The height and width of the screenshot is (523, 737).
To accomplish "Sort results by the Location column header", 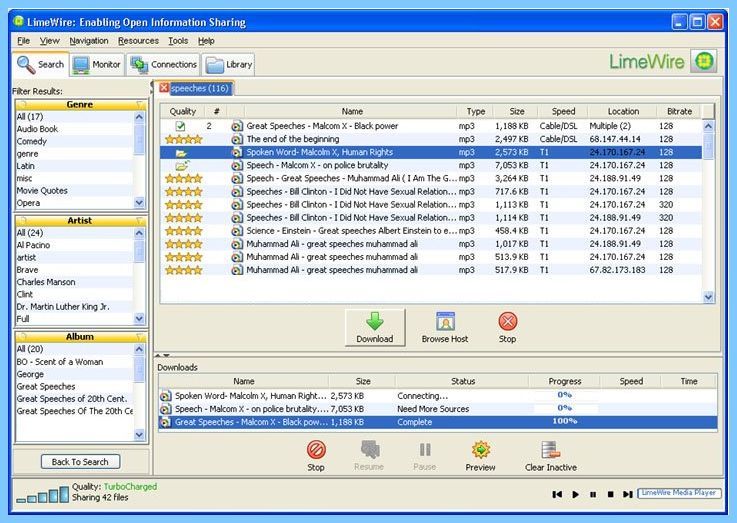I will pyautogui.click(x=623, y=111).
